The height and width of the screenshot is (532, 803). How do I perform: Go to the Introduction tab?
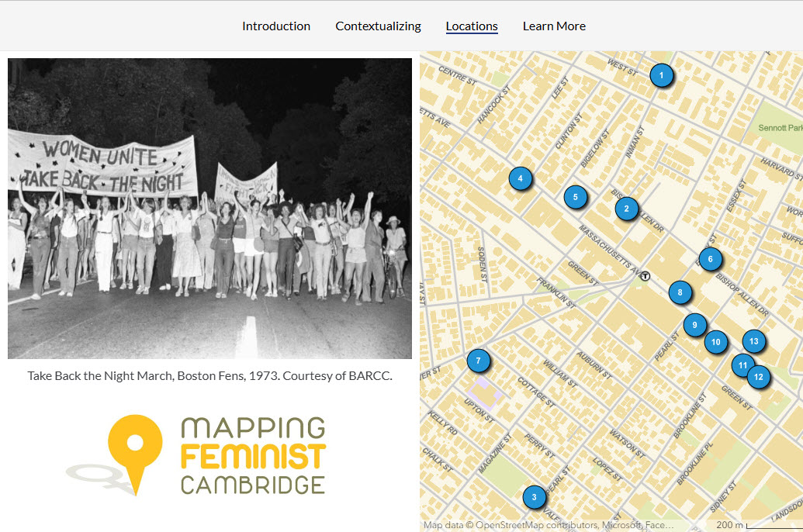point(276,26)
